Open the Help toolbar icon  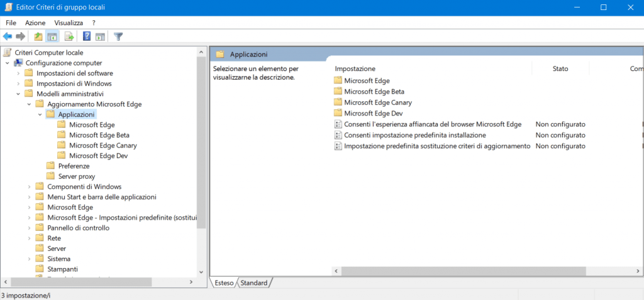pos(87,37)
